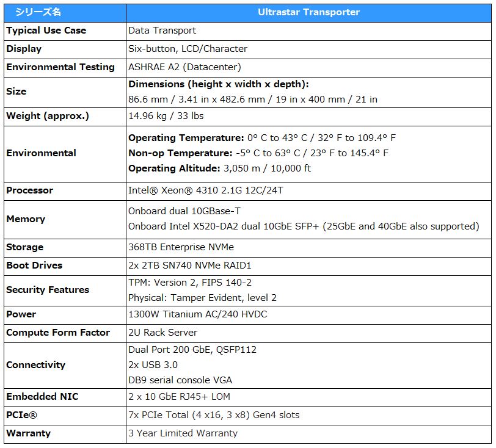Click the 'Power' row label
This screenshot has height=448, width=496.
pyautogui.click(x=21, y=314)
